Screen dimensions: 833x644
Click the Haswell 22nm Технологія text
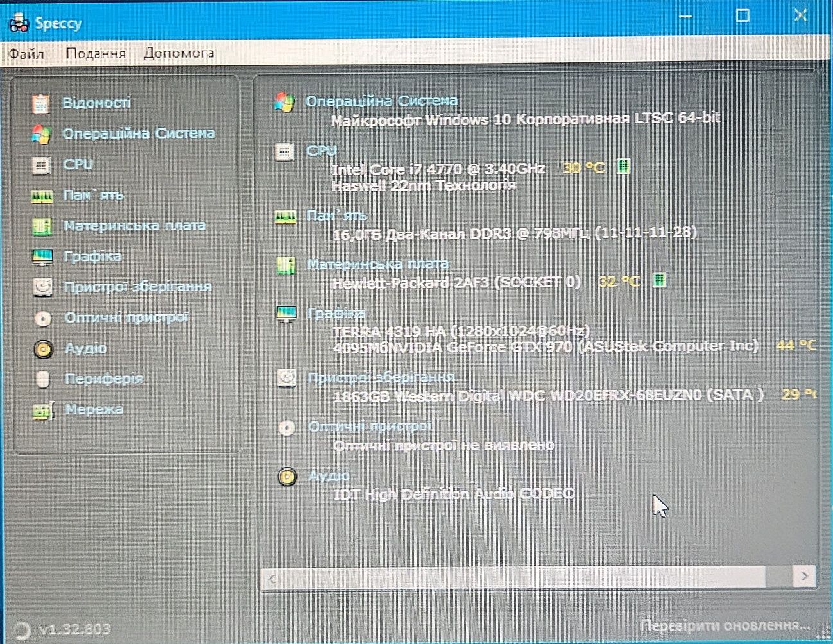point(424,185)
